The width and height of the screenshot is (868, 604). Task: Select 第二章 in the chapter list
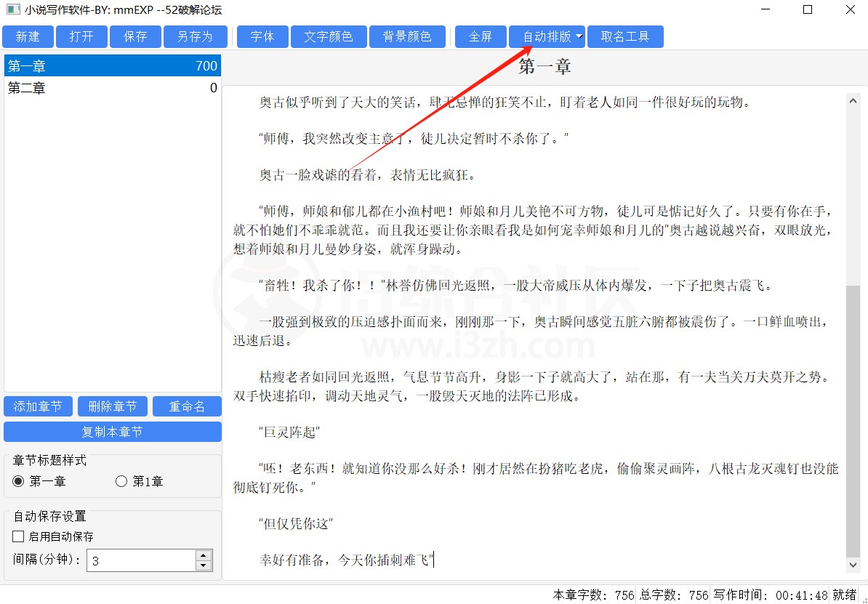[113, 88]
